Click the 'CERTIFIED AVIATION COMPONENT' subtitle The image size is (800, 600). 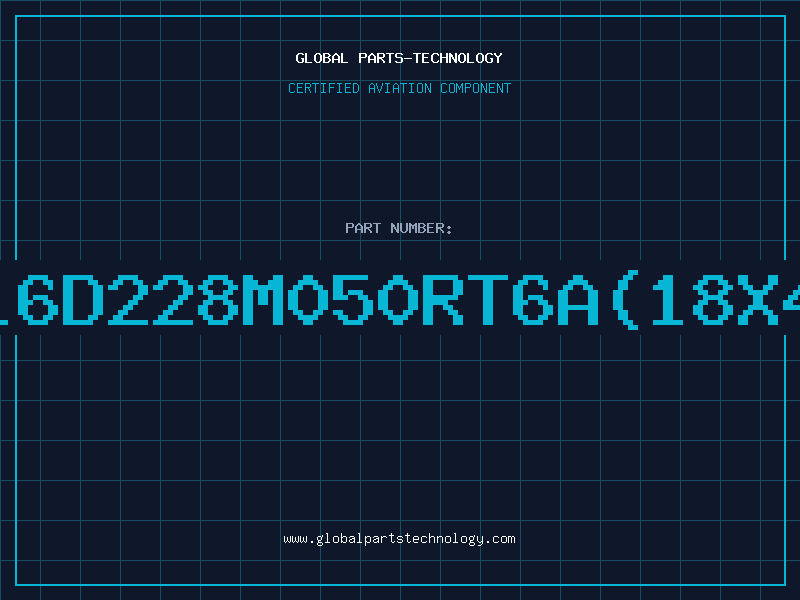point(399,88)
